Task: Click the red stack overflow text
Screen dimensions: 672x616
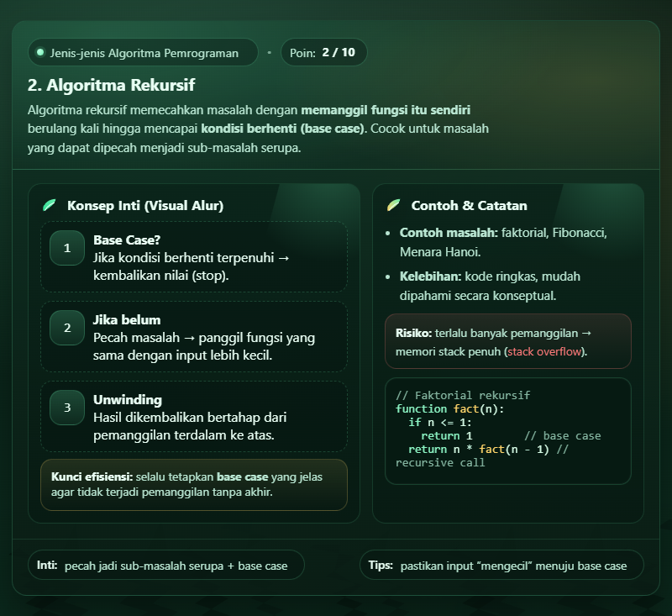Action: point(545,351)
